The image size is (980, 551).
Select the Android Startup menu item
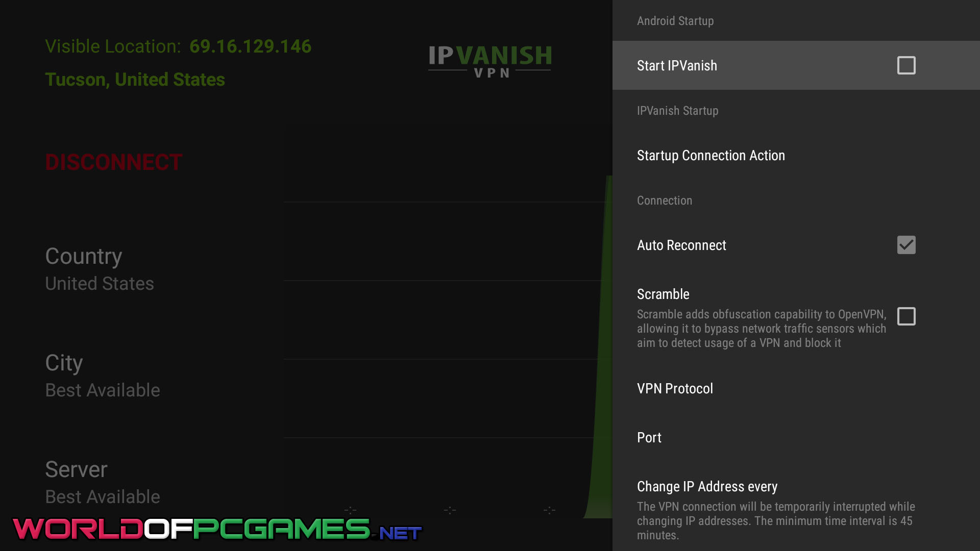pyautogui.click(x=675, y=21)
